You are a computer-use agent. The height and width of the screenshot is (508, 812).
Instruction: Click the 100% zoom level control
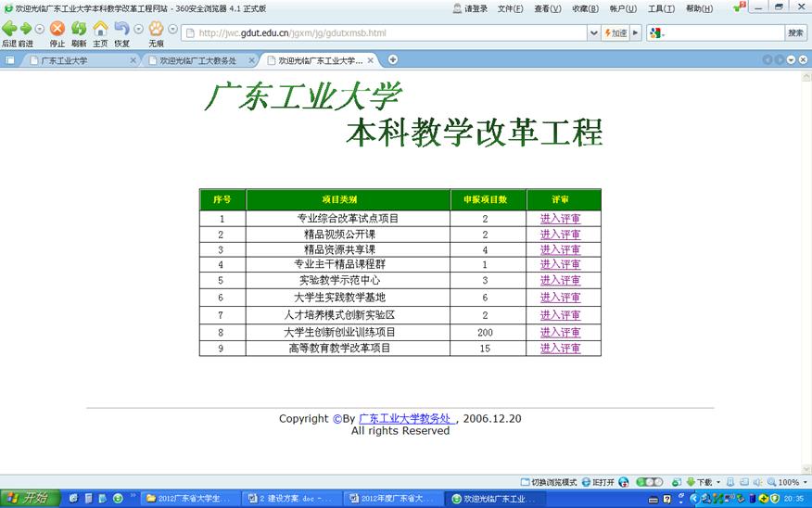[783, 482]
